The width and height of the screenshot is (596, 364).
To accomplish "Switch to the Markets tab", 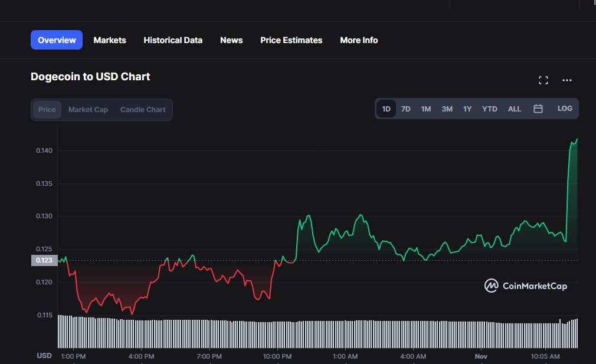I will coord(109,40).
